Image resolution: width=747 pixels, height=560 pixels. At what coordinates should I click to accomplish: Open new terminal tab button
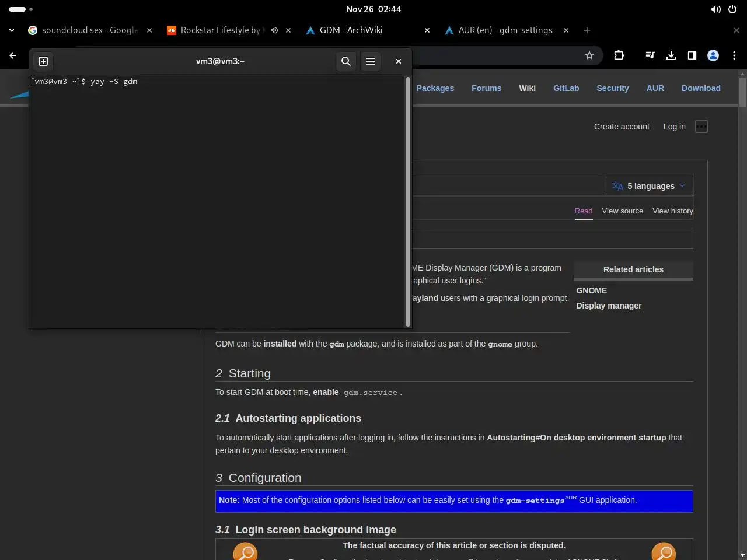[43, 61]
